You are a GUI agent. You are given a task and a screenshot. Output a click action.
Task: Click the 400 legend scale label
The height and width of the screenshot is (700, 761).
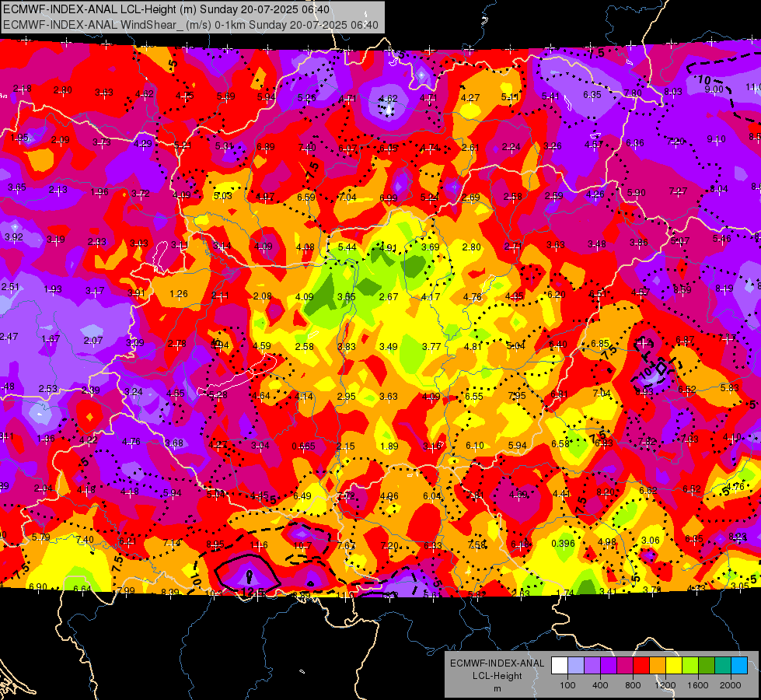(x=600, y=685)
